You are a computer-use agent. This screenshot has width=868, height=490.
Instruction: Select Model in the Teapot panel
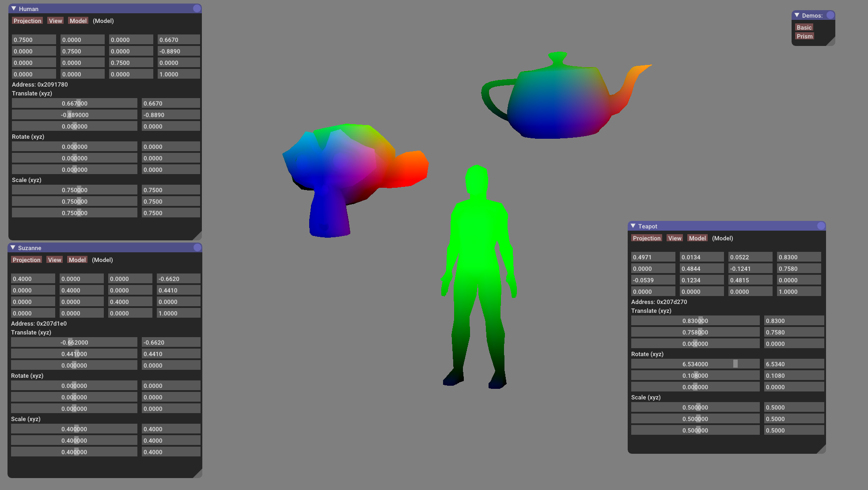(x=697, y=238)
